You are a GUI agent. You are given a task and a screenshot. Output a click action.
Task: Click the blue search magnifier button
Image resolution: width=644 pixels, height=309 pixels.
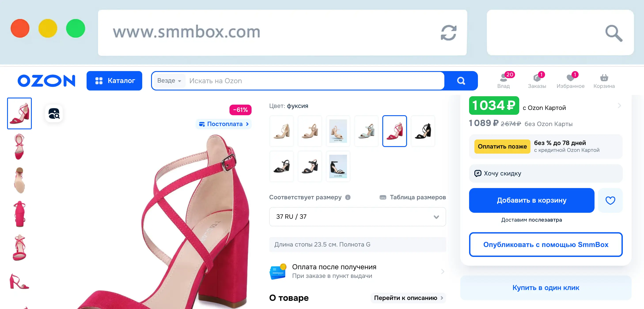(x=461, y=81)
